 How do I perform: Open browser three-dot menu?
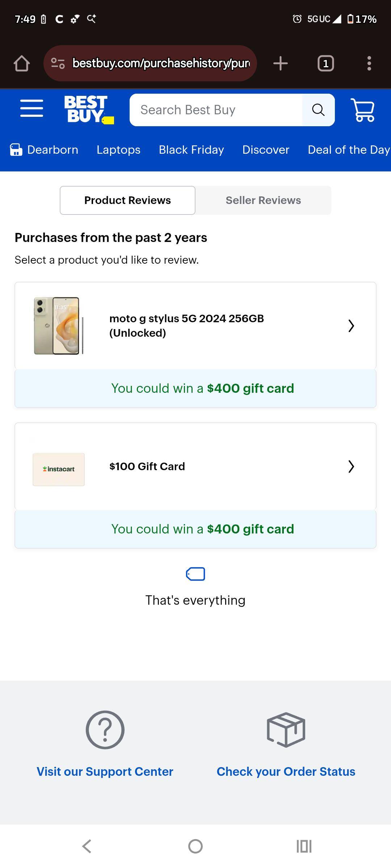369,63
